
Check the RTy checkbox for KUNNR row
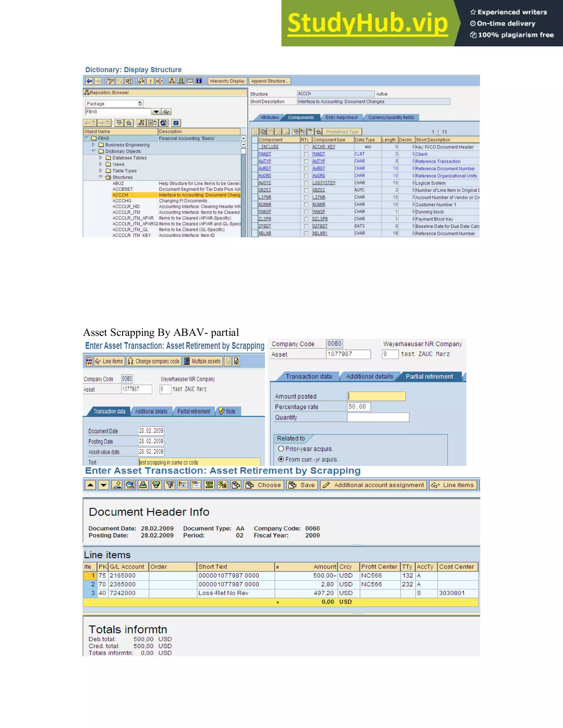306,205
